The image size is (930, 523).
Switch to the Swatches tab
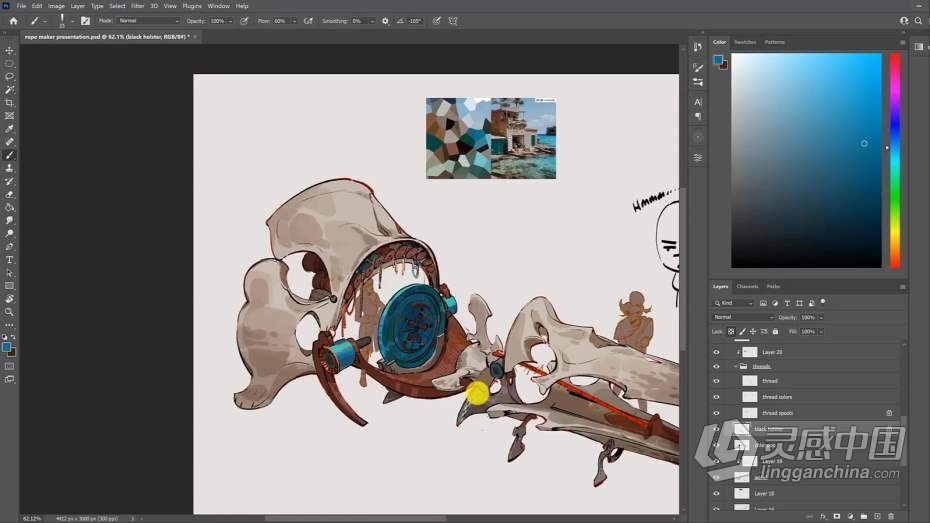coord(745,42)
